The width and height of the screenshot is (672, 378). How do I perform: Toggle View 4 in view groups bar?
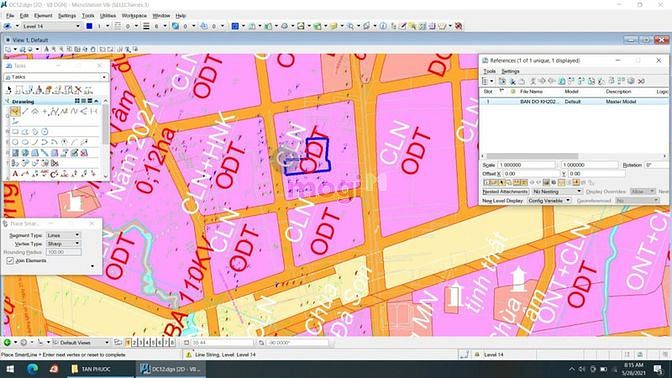point(147,342)
